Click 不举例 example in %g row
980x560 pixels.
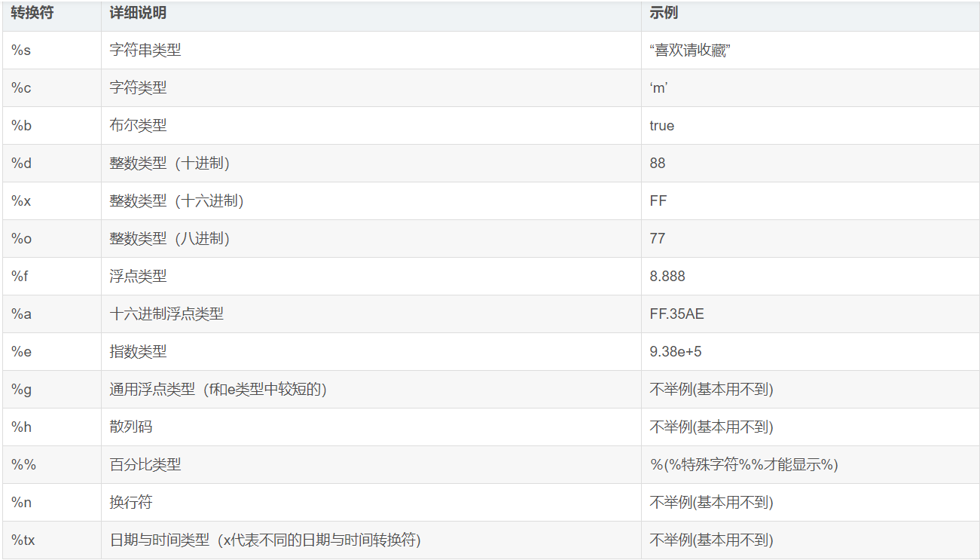tap(712, 390)
